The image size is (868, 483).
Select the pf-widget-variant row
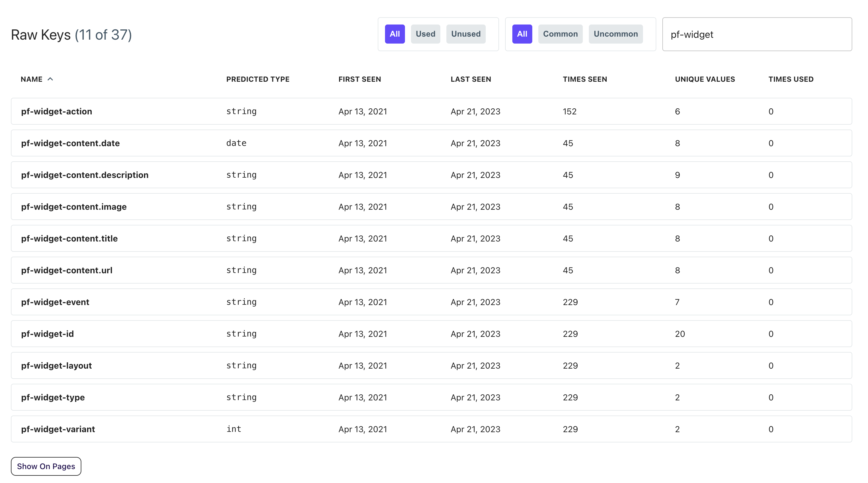click(x=58, y=429)
